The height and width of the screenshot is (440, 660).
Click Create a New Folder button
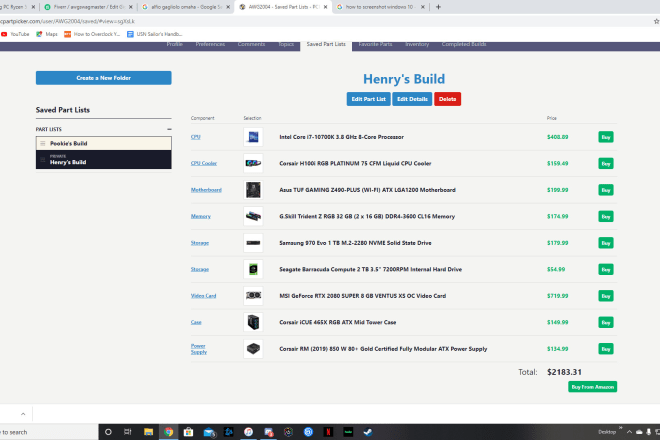pyautogui.click(x=104, y=78)
